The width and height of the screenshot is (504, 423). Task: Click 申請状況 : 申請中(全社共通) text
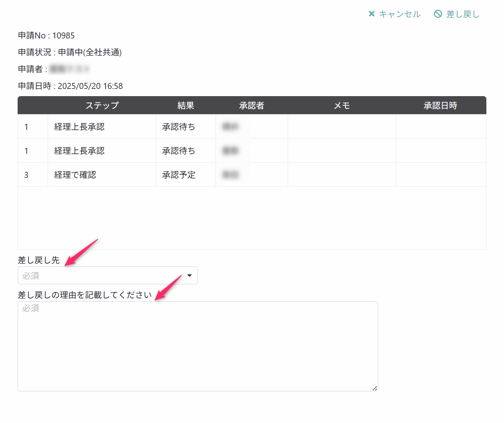(x=70, y=52)
